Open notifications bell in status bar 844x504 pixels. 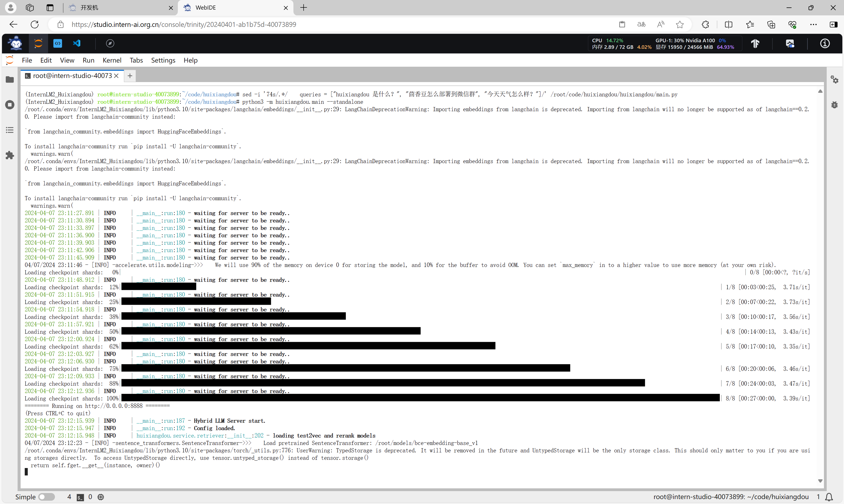[x=829, y=497]
